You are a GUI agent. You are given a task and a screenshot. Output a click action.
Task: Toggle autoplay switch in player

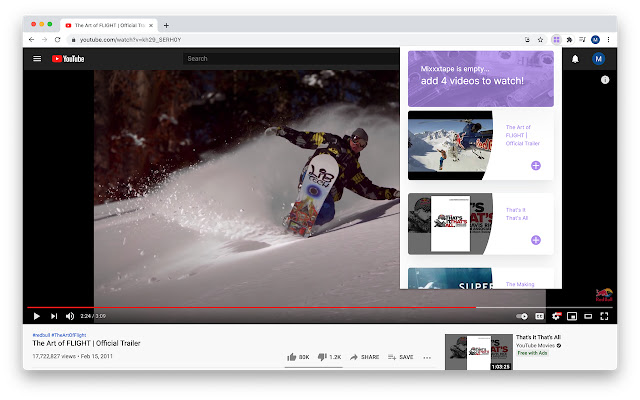(x=522, y=316)
